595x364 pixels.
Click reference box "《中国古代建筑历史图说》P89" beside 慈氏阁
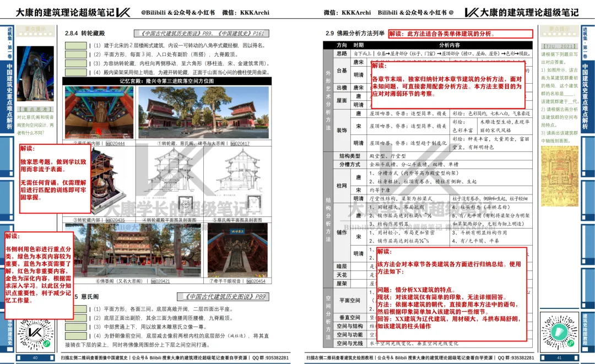(x=223, y=296)
